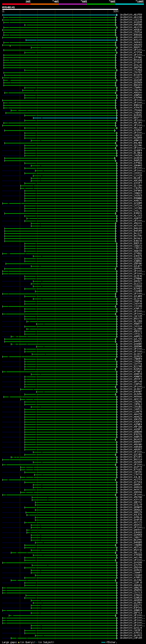Select hit label UniRef100_Q7F8W1
Image resolution: width=146 pixels, height=644 pixels.
[131, 58]
